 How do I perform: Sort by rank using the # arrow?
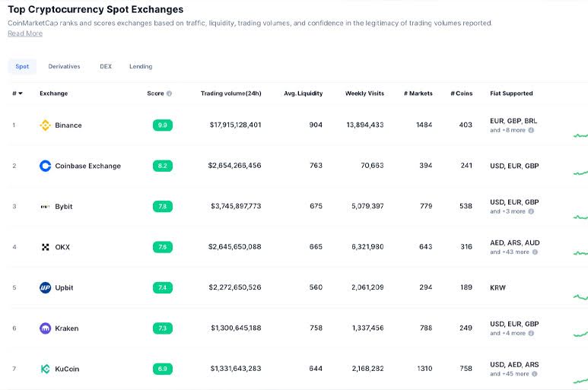pyautogui.click(x=21, y=94)
